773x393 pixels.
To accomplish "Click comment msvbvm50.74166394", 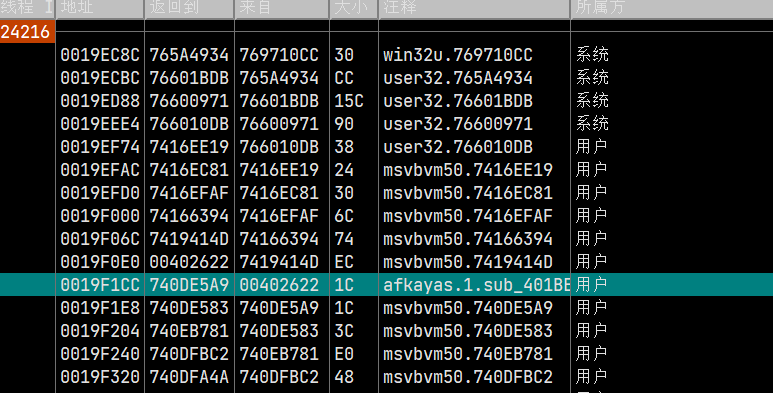I will pyautogui.click(x=468, y=239).
